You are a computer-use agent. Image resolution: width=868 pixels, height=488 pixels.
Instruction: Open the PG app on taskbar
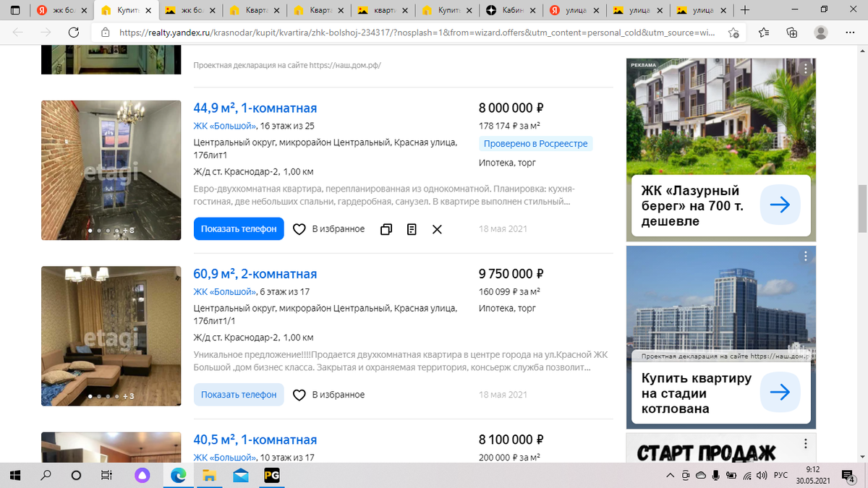tap(272, 475)
